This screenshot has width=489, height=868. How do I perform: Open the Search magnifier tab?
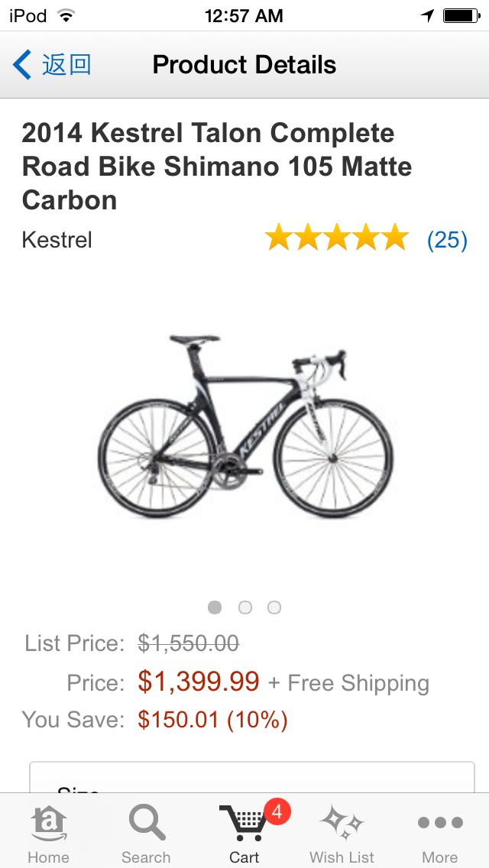[x=146, y=823]
